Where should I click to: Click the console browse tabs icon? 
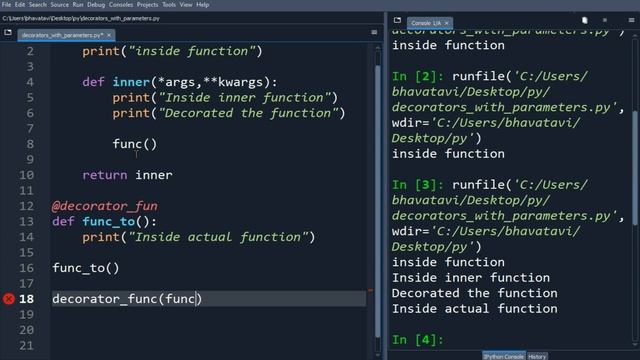coord(397,20)
